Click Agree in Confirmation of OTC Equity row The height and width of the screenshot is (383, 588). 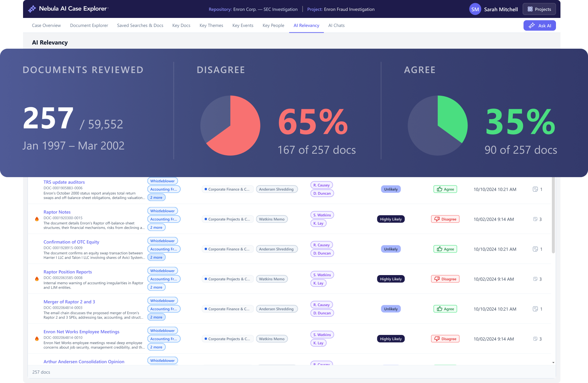445,249
